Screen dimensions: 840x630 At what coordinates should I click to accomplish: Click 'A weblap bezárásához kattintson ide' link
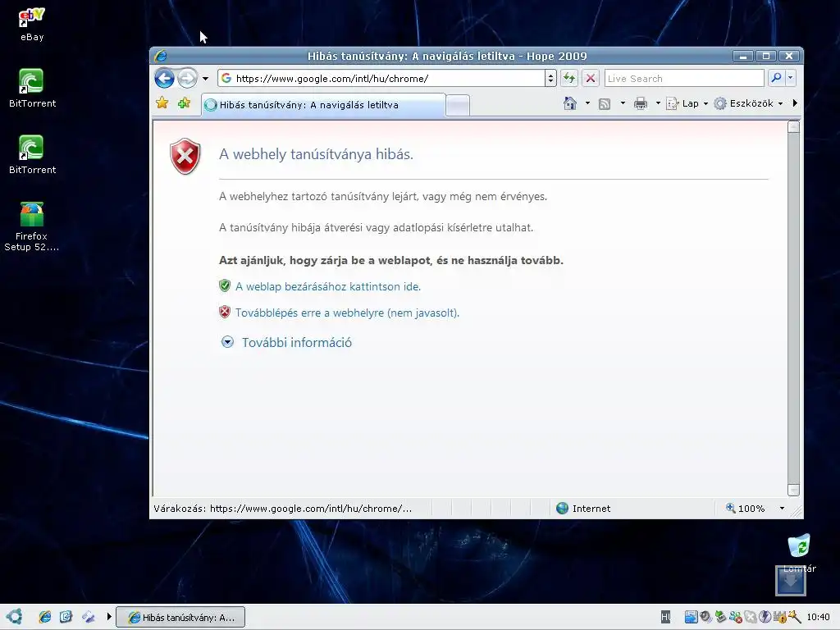[x=328, y=286]
